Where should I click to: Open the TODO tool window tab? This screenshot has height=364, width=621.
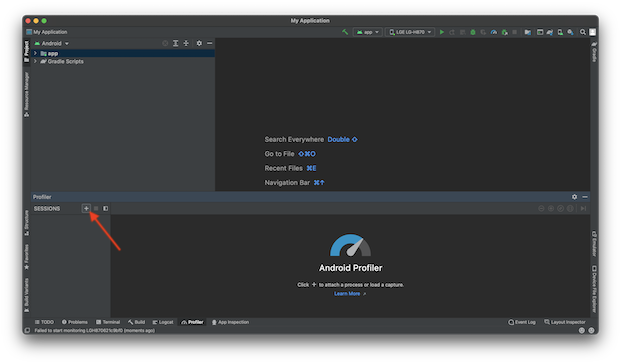point(44,322)
